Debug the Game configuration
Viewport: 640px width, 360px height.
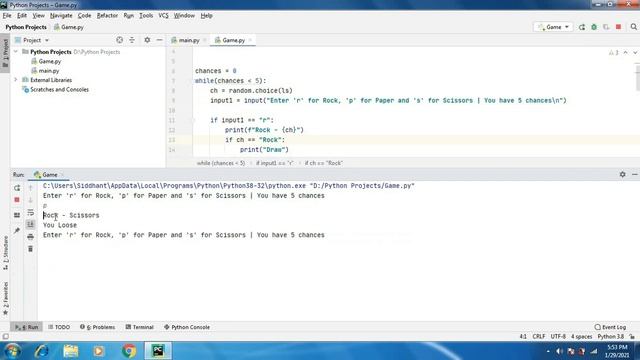coord(594,27)
